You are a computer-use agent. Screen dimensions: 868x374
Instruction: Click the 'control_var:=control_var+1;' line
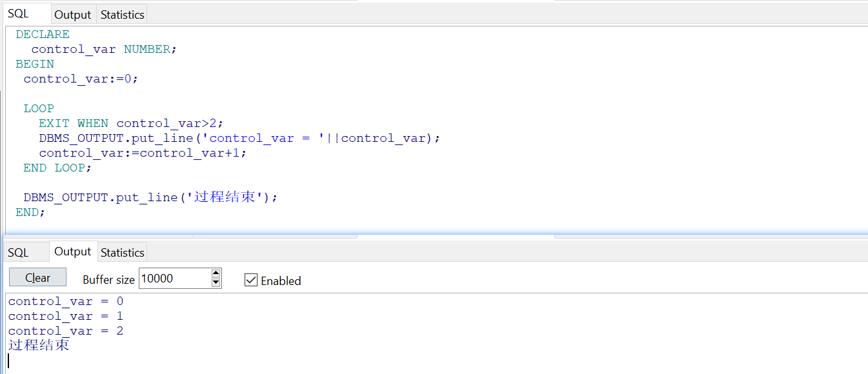(143, 153)
